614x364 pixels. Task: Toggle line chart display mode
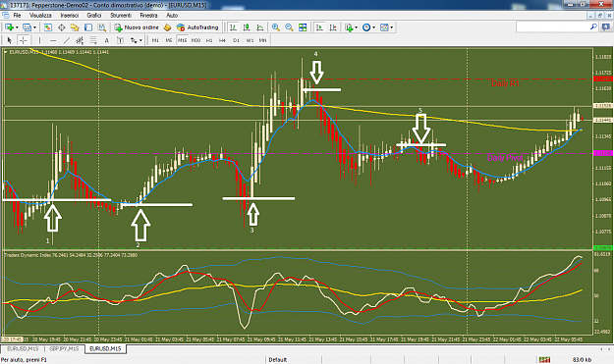click(x=260, y=27)
